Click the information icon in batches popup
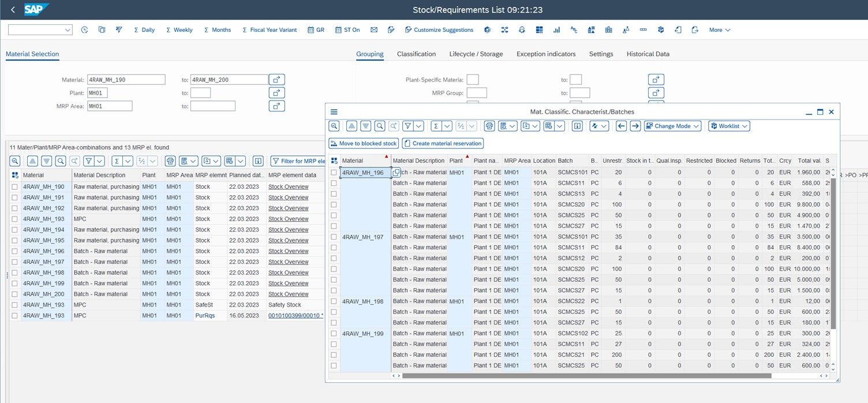 point(577,126)
